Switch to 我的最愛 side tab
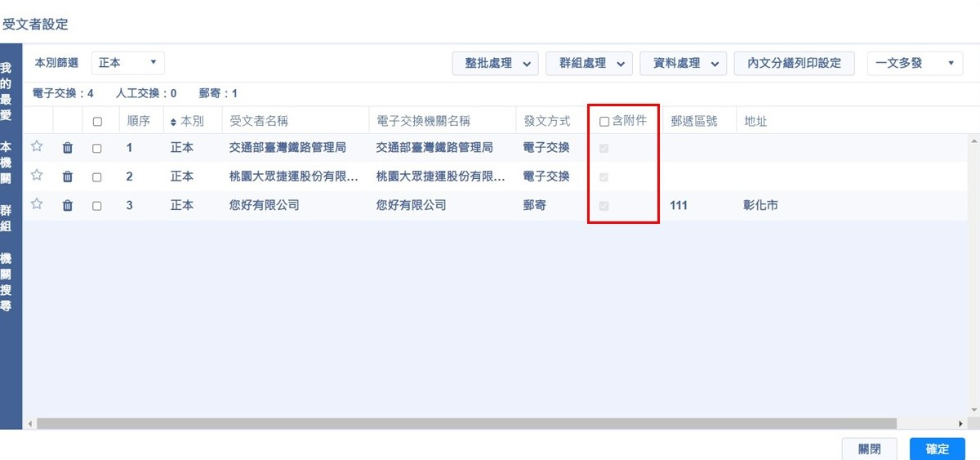Screen dimensions: 980x460 (7, 90)
